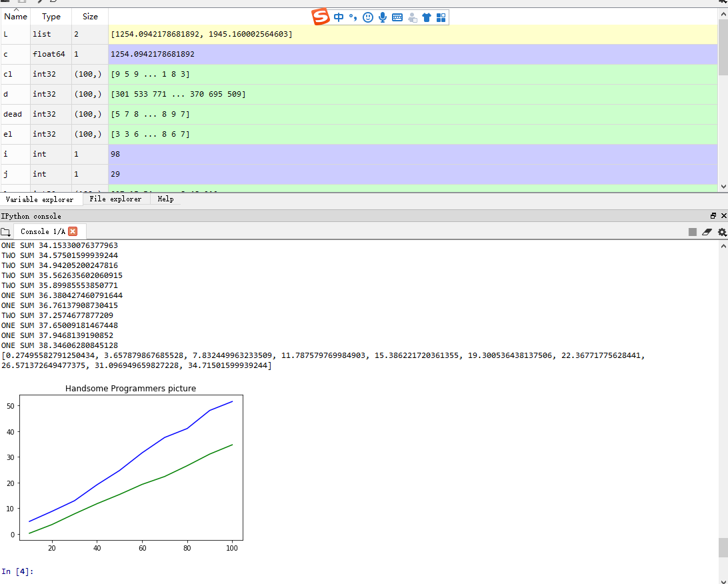Image resolution: width=728 pixels, height=584 pixels.
Task: Open the skin shirt icon in the Sogou bar
Action: pos(427,17)
